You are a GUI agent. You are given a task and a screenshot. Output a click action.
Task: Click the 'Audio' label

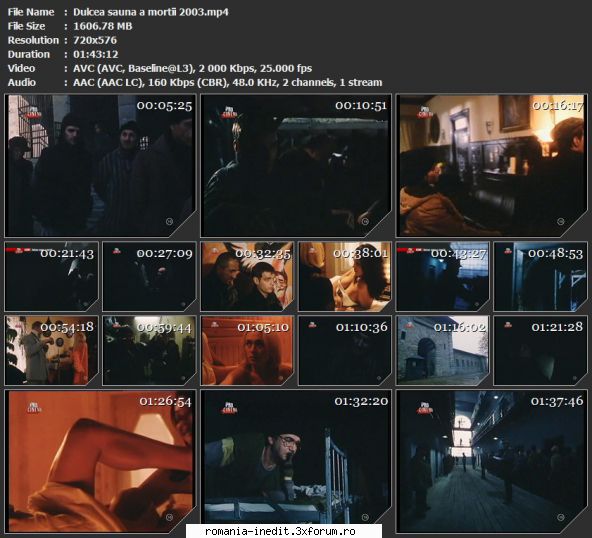[x=22, y=82]
